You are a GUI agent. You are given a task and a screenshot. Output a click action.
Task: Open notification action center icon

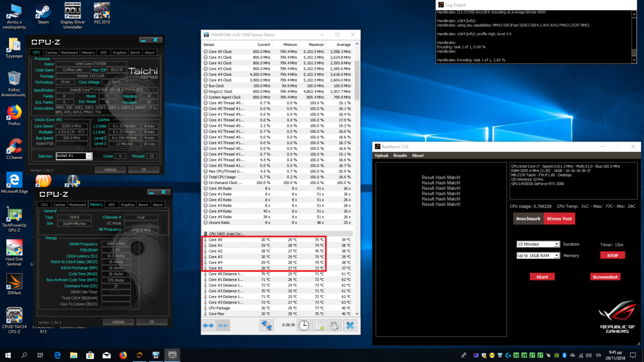(x=633, y=355)
